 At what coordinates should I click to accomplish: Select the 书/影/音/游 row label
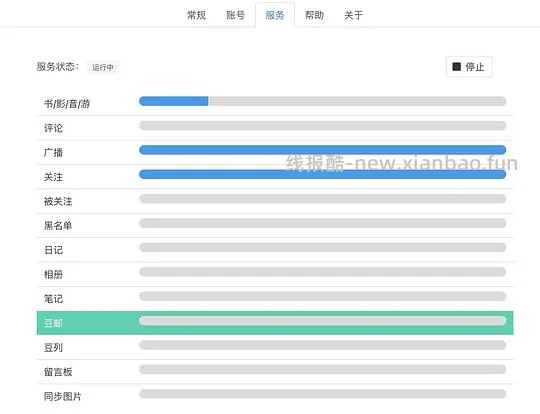coord(67,104)
